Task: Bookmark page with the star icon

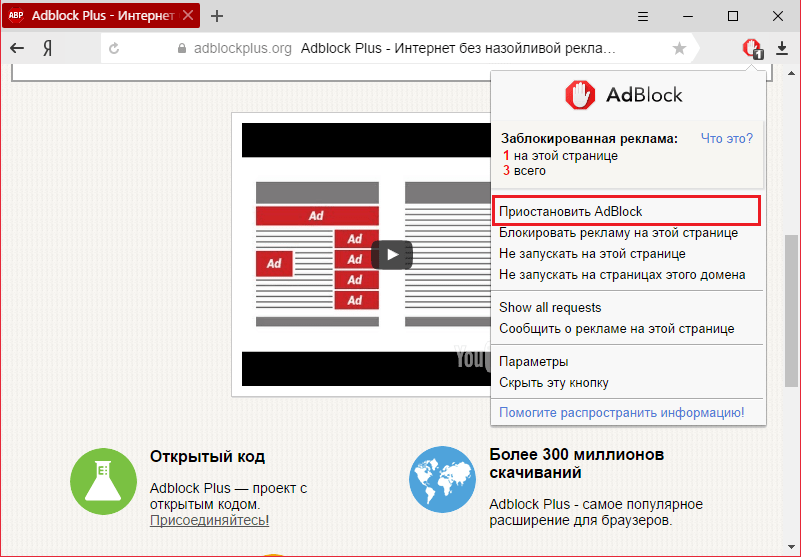Action: [x=680, y=48]
